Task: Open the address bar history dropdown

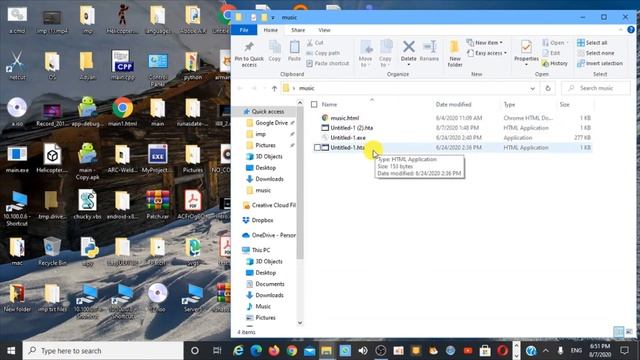Action: pos(532,88)
